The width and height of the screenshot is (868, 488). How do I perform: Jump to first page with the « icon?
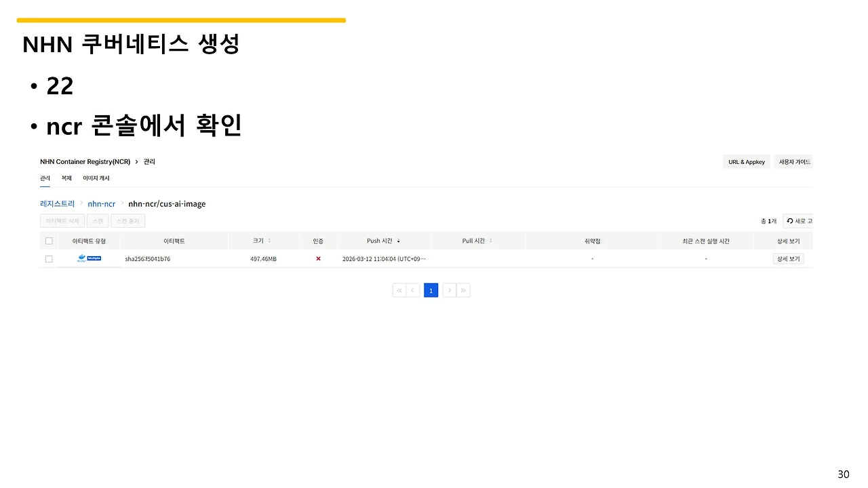399,290
